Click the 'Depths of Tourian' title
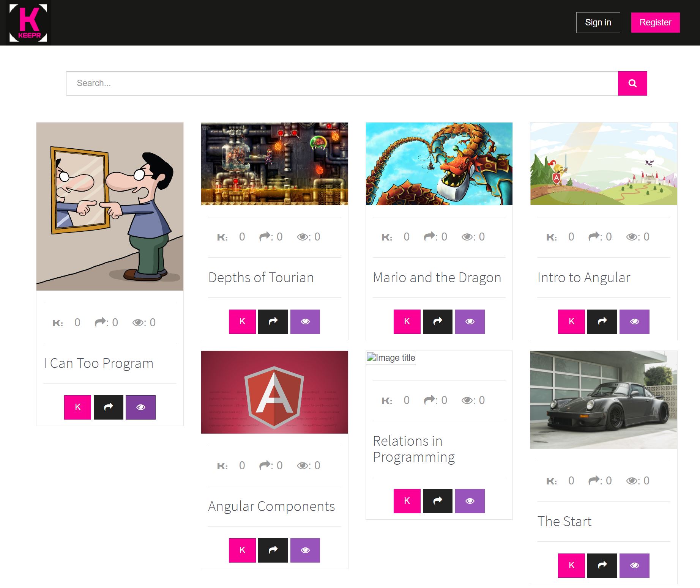 261,278
